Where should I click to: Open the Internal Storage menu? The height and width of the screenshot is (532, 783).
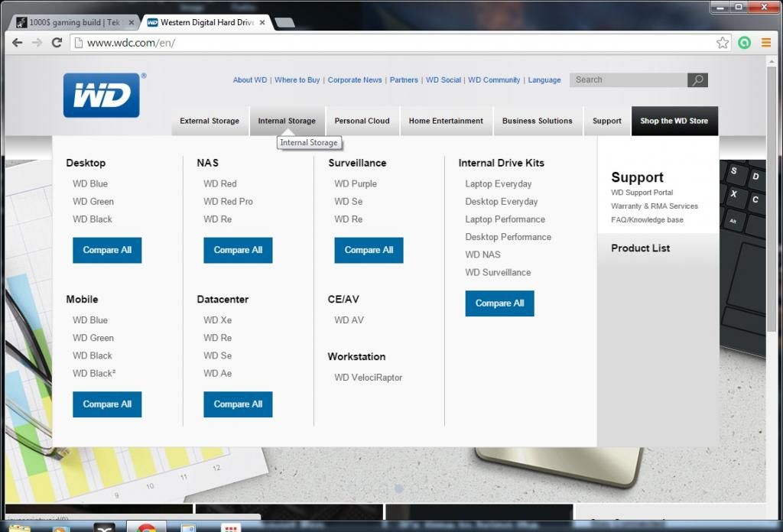click(288, 121)
